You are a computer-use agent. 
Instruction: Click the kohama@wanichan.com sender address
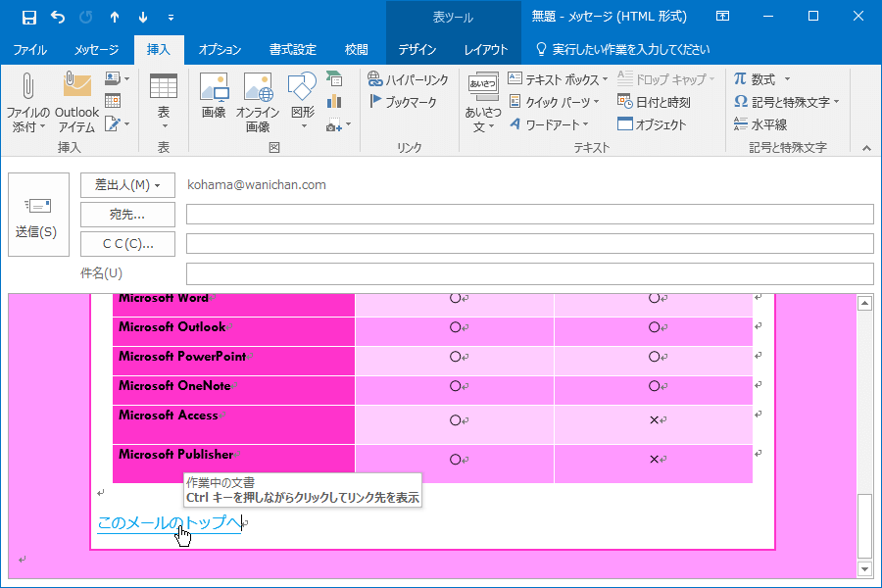257,184
